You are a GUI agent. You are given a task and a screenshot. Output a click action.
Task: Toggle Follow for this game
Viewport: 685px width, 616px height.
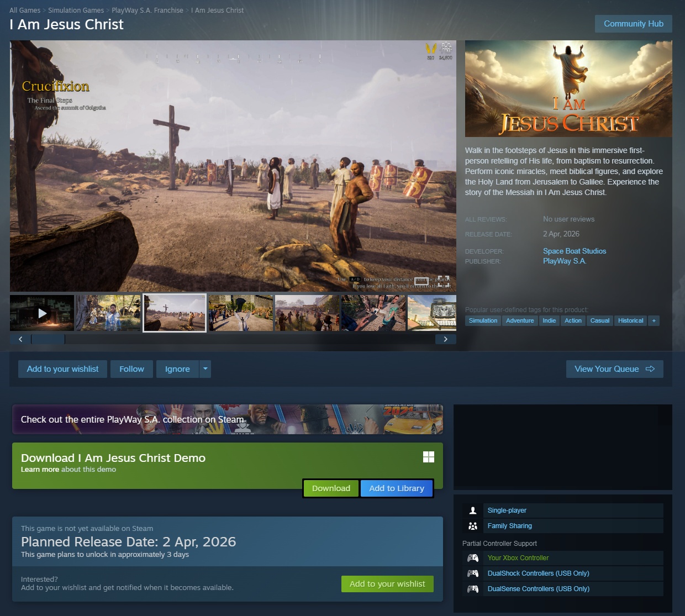coord(131,369)
